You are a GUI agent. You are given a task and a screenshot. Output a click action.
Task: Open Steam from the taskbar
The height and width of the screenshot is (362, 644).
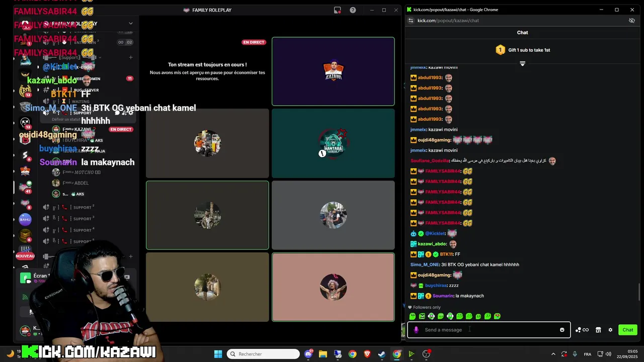[382, 354]
